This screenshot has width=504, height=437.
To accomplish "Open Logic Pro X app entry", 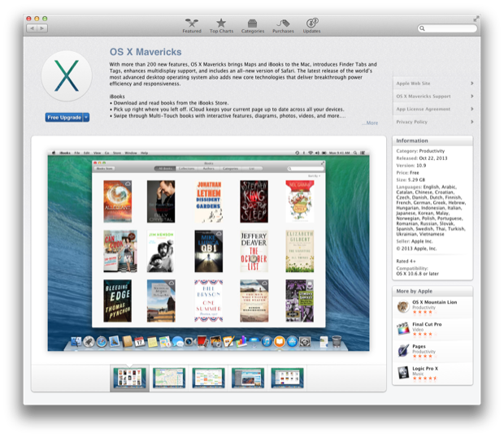I will (432, 374).
